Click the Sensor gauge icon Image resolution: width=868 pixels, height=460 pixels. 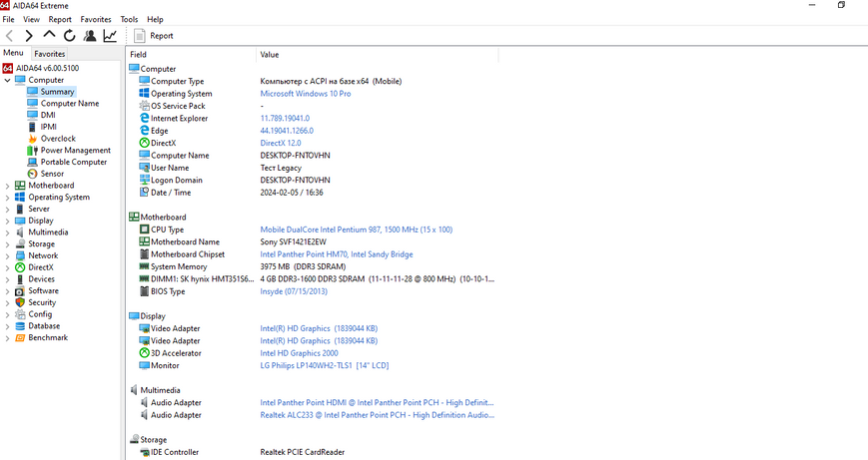33,174
